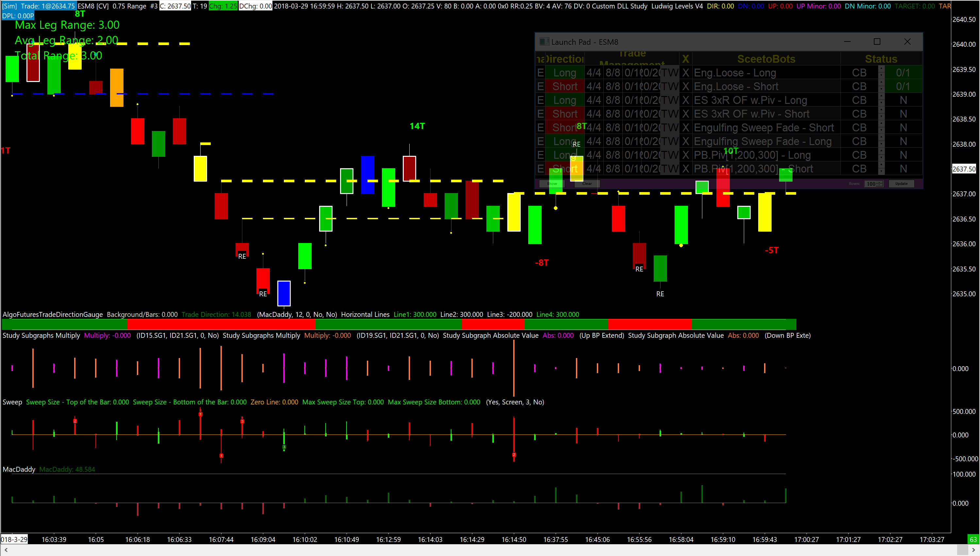Toggle TW cell in ES 3xR OF w.Piv - Long row
980x556 pixels.
pyautogui.click(x=670, y=100)
